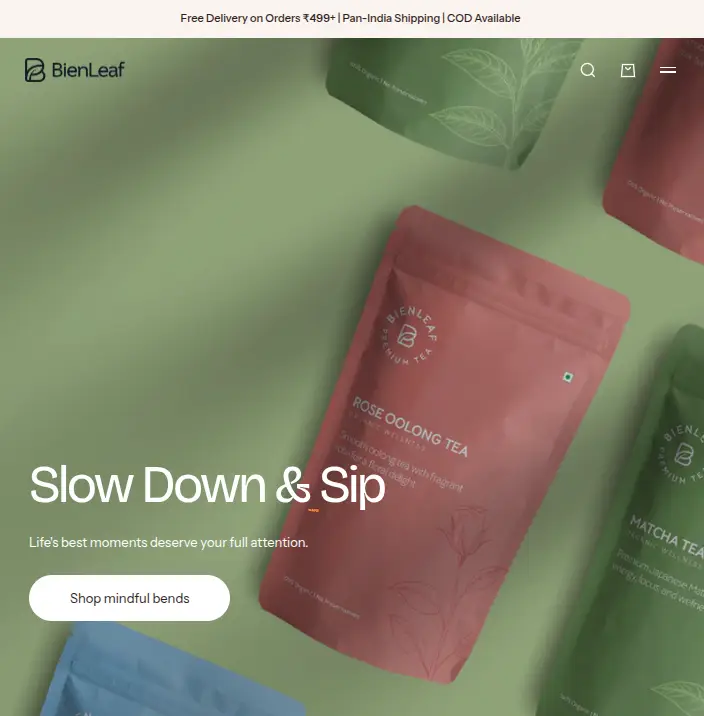Click the Slow Down & Sip headline
The width and height of the screenshot is (704, 716).
[x=208, y=484]
